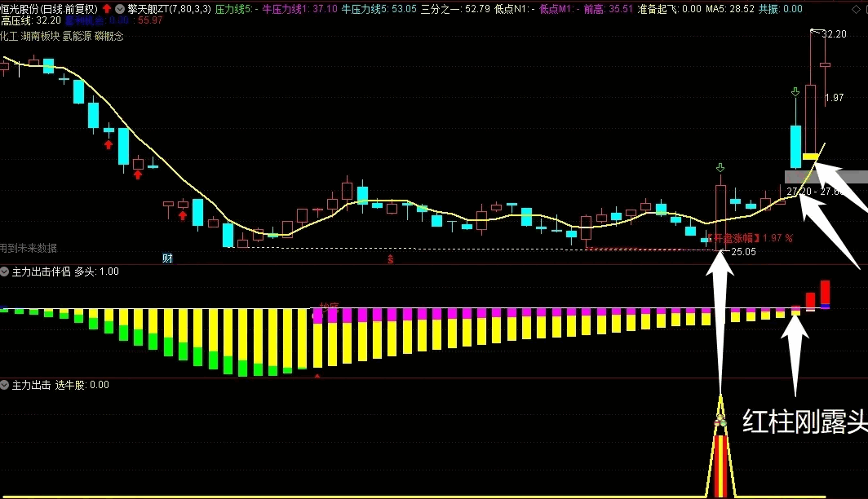868x499 pixels.
Task: Click the 前高: 35.51 value
Action: [609, 9]
